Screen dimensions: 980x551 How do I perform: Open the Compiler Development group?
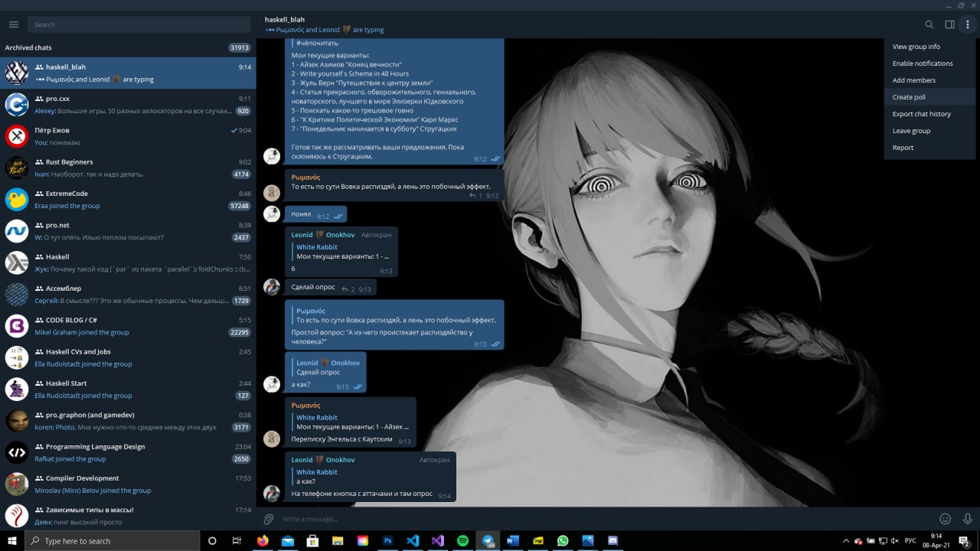pos(128,484)
